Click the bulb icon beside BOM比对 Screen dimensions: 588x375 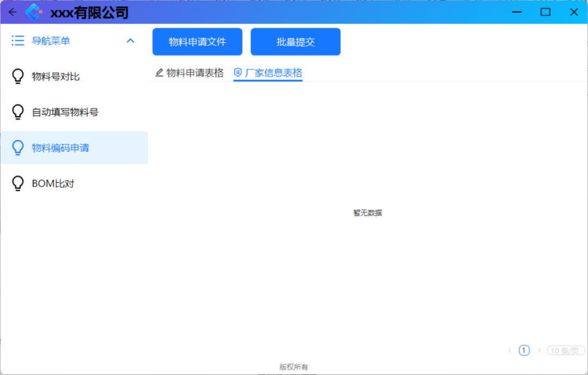(x=18, y=183)
